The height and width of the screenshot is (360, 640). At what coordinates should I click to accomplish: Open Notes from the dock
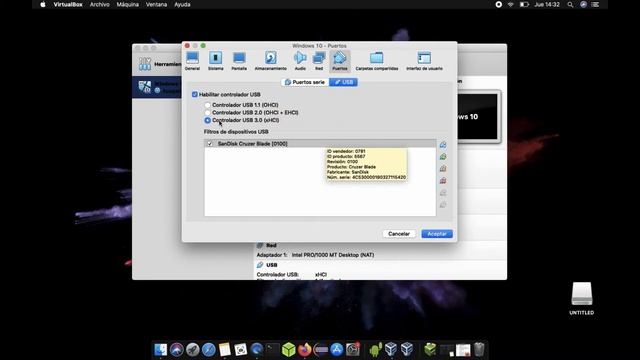pos(224,349)
